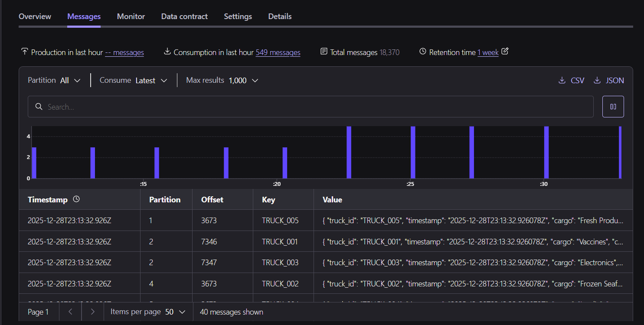This screenshot has width=644, height=325.
Task: Click the clock icon beside Timestamp
Action: click(x=76, y=199)
